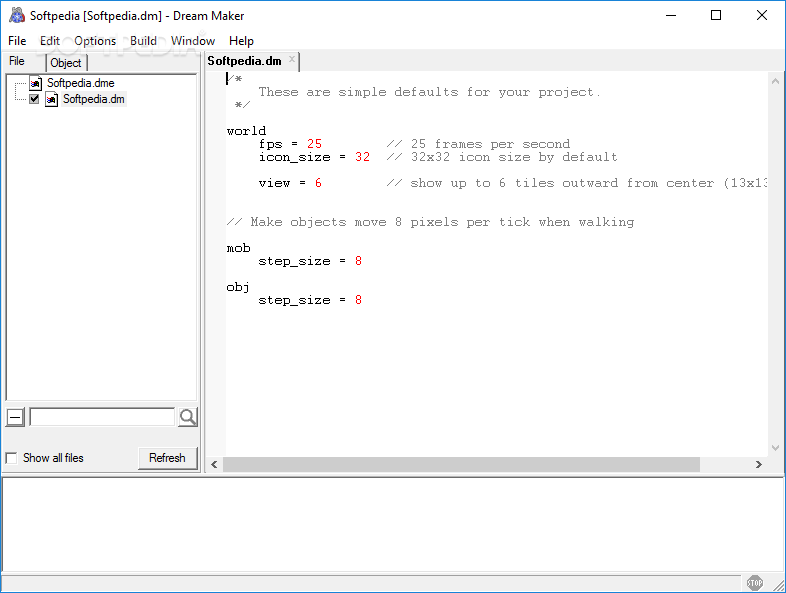Screen dimensions: 786x593
Task: Click the magnifier search icon button
Action: (188, 417)
